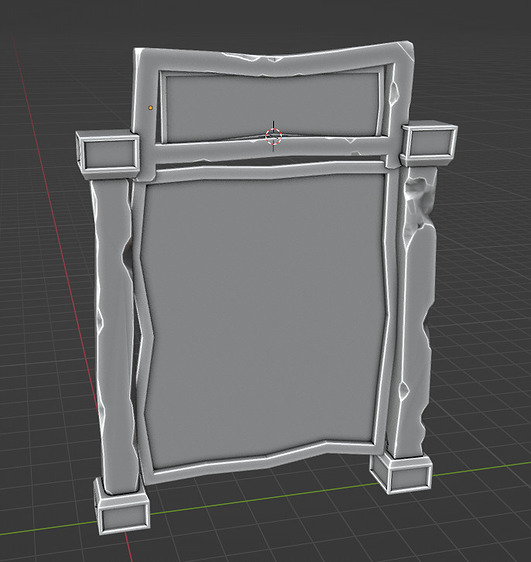Click the right border of the main panel frame
This screenshot has width=531, height=562.
point(386,308)
